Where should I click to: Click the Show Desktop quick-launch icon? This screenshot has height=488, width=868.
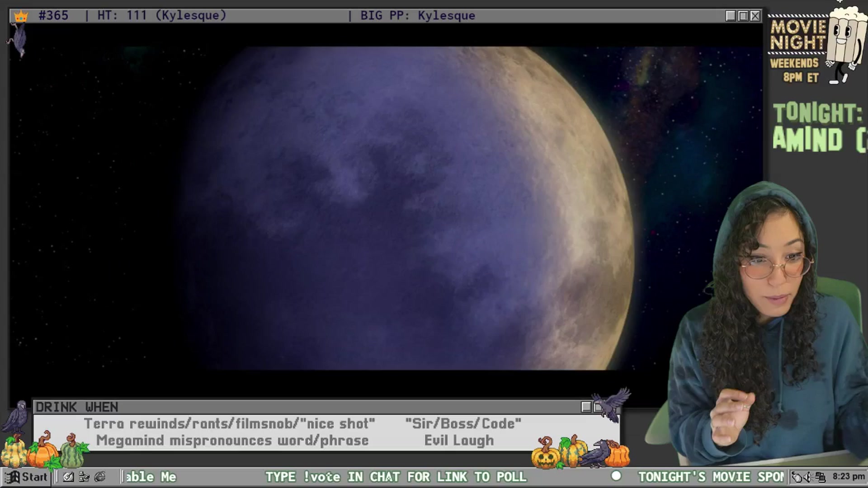coord(68,477)
